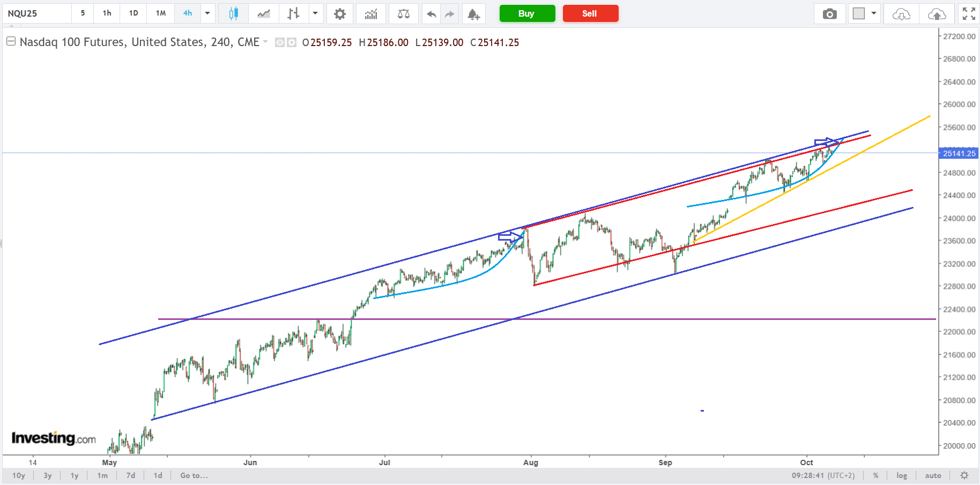Switch to the area chart style
The image size is (980, 485).
[263, 14]
